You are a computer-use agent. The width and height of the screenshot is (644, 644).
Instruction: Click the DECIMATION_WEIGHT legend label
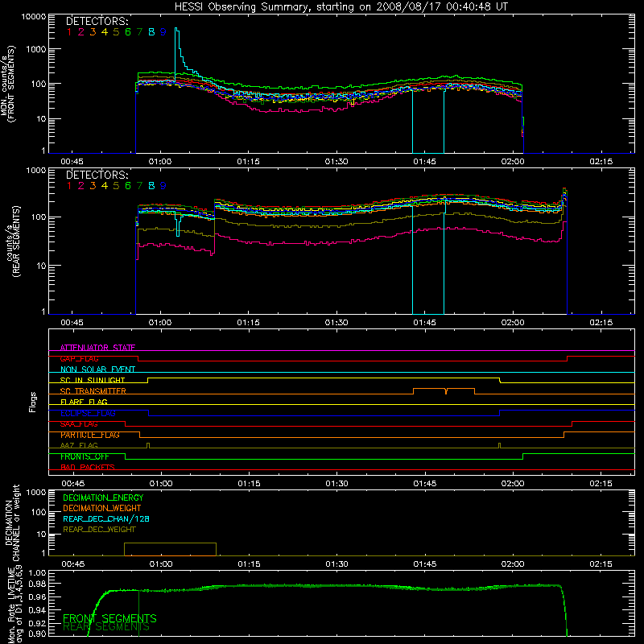(102, 508)
